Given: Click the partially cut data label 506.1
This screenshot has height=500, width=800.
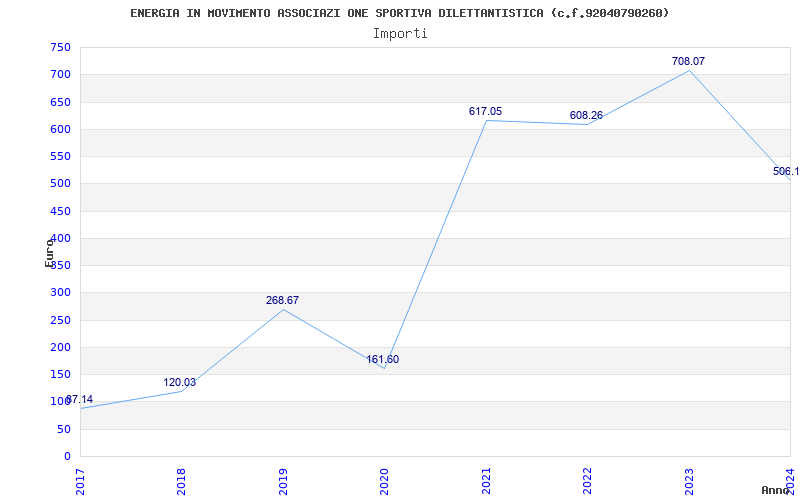Looking at the screenshot, I should pyautogui.click(x=786, y=171).
